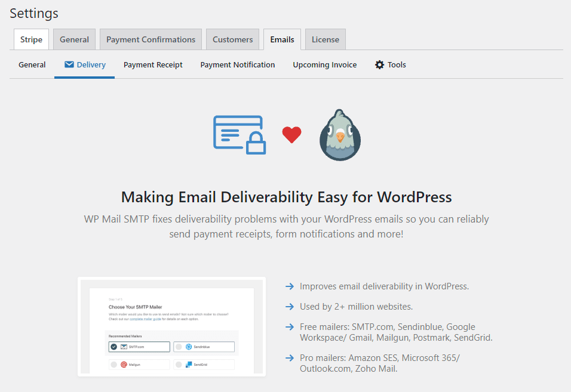This screenshot has width=571, height=392.
Task: Switch to the License tab
Action: tap(326, 39)
